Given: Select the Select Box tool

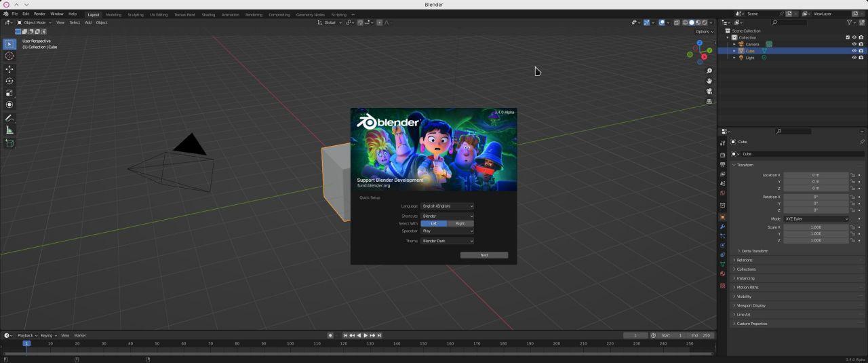Looking at the screenshot, I should tap(9, 44).
